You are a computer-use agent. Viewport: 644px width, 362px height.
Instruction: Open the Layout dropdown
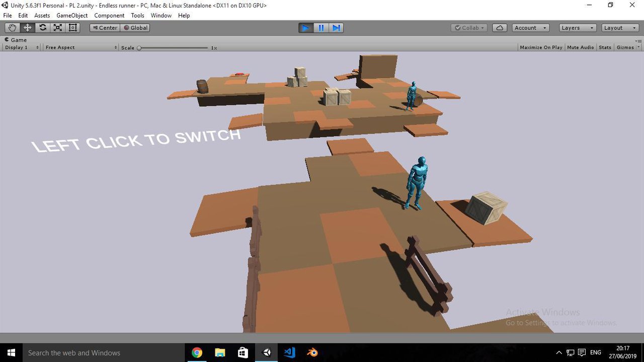coord(620,28)
